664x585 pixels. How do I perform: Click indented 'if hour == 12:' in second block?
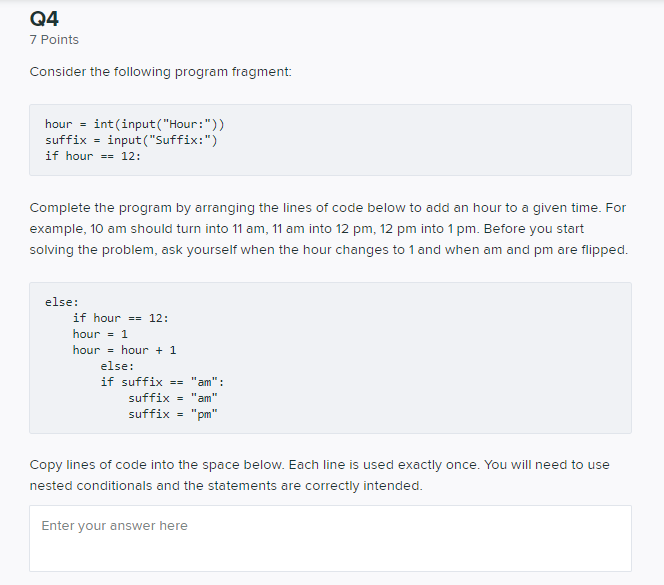pyautogui.click(x=121, y=318)
